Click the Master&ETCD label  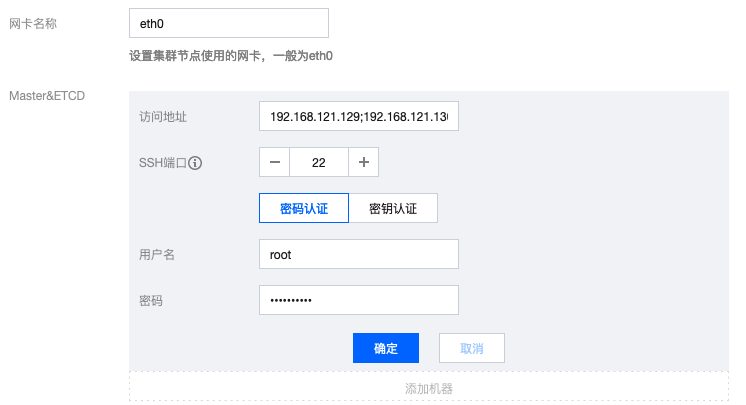tap(47, 96)
